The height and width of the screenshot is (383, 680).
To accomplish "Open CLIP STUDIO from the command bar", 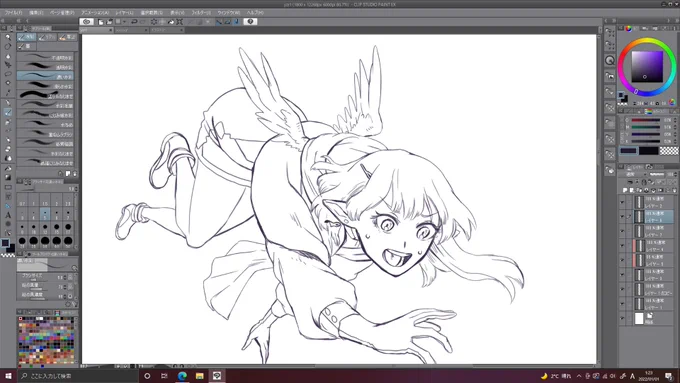I will (x=87, y=21).
